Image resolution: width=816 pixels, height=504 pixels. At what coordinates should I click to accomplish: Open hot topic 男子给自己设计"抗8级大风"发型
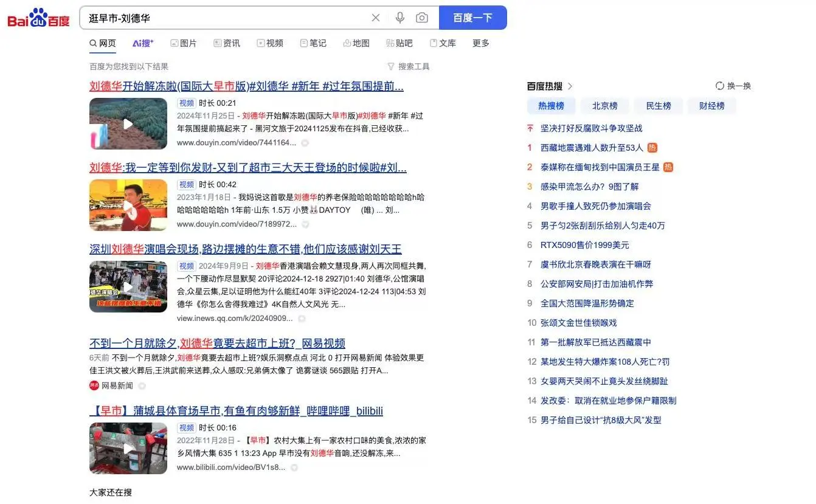point(601,420)
